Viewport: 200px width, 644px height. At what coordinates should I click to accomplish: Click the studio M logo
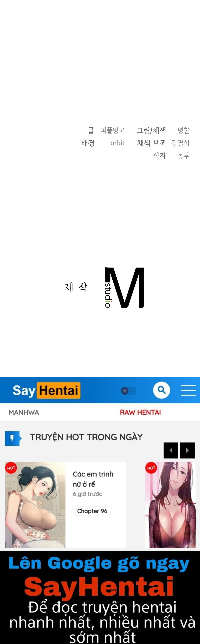(x=124, y=287)
